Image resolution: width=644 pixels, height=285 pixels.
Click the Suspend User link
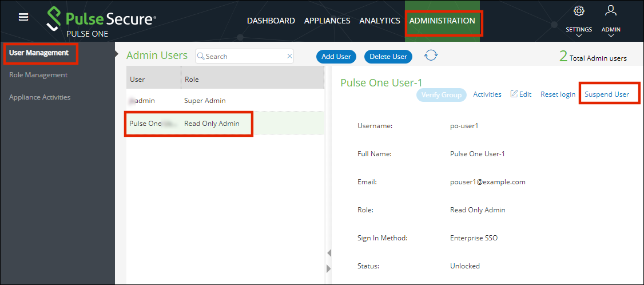[607, 94]
